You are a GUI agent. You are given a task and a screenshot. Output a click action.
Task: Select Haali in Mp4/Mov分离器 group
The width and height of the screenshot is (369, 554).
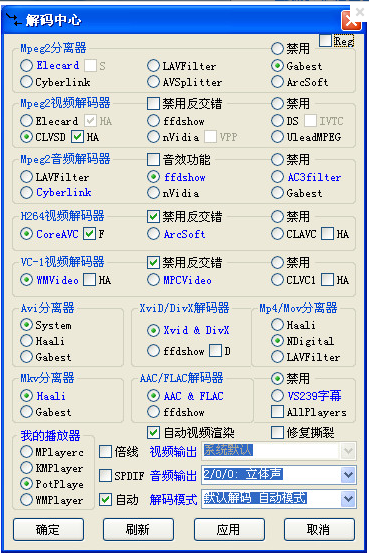point(277,325)
